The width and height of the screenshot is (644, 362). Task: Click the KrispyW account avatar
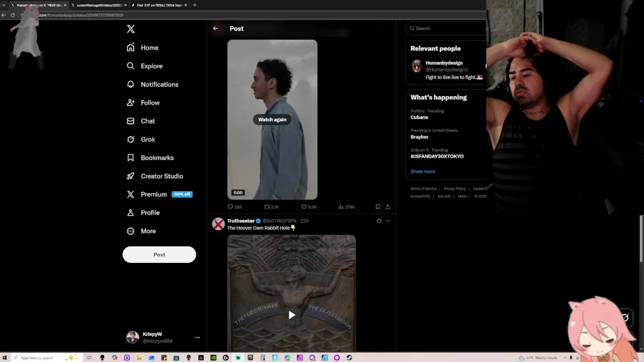click(132, 337)
